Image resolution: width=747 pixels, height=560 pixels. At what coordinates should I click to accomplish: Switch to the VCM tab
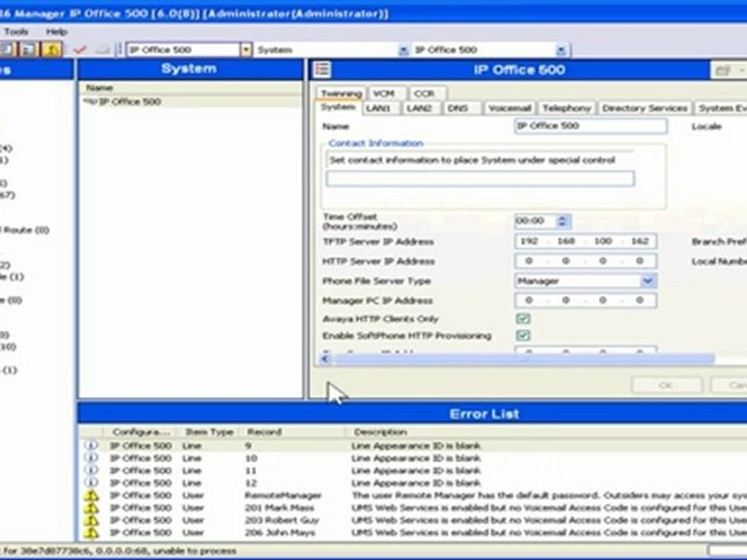(384, 93)
